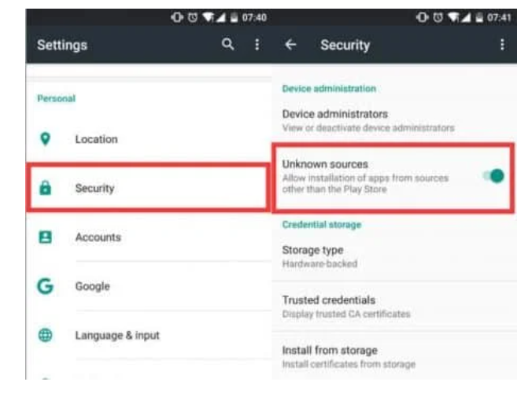Open the Settings overflow three-dot menu
Viewport: 532px width, 393px height.
click(257, 44)
